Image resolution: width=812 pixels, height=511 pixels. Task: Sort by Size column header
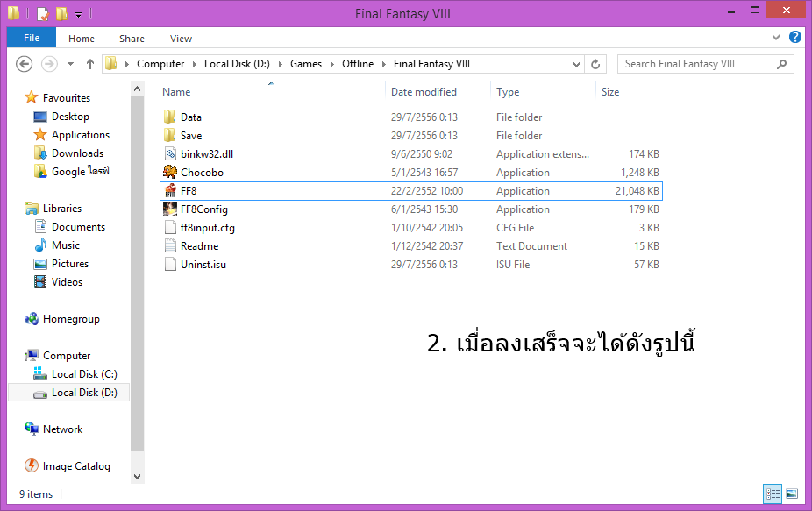pyautogui.click(x=610, y=92)
